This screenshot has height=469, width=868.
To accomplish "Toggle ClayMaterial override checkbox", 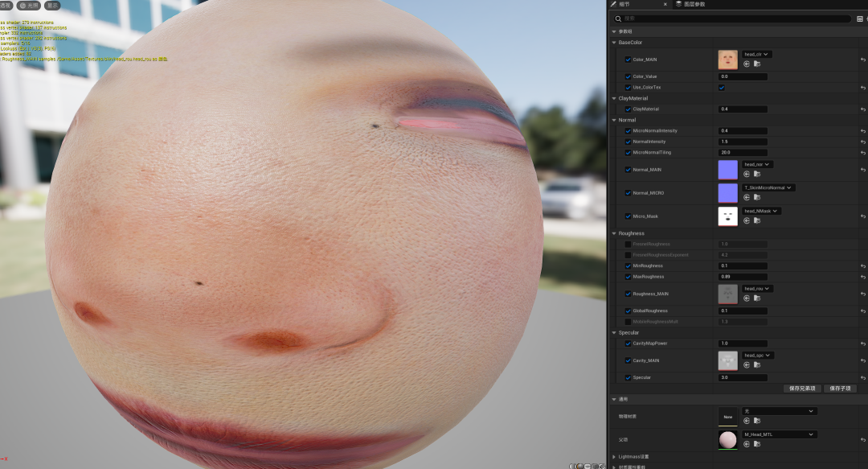I will [x=628, y=109].
